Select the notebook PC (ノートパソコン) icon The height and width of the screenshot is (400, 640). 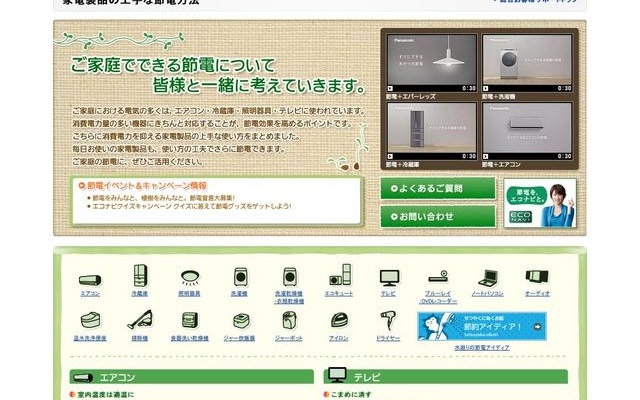pyautogui.click(x=489, y=278)
